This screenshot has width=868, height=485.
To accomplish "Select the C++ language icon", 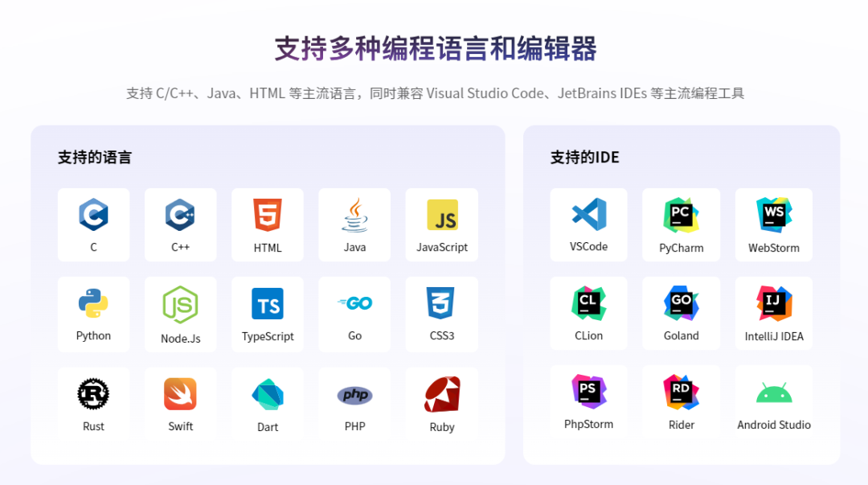I will pyautogui.click(x=181, y=215).
